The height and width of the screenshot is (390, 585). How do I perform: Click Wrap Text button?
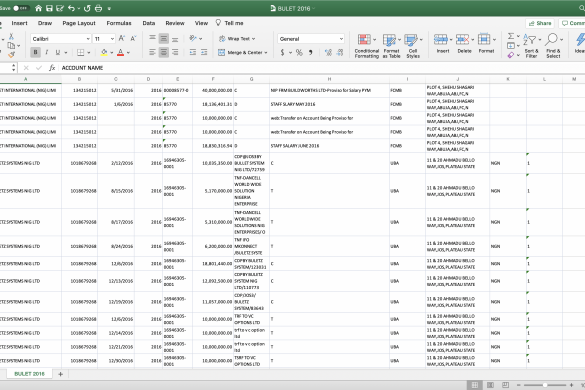pos(237,39)
